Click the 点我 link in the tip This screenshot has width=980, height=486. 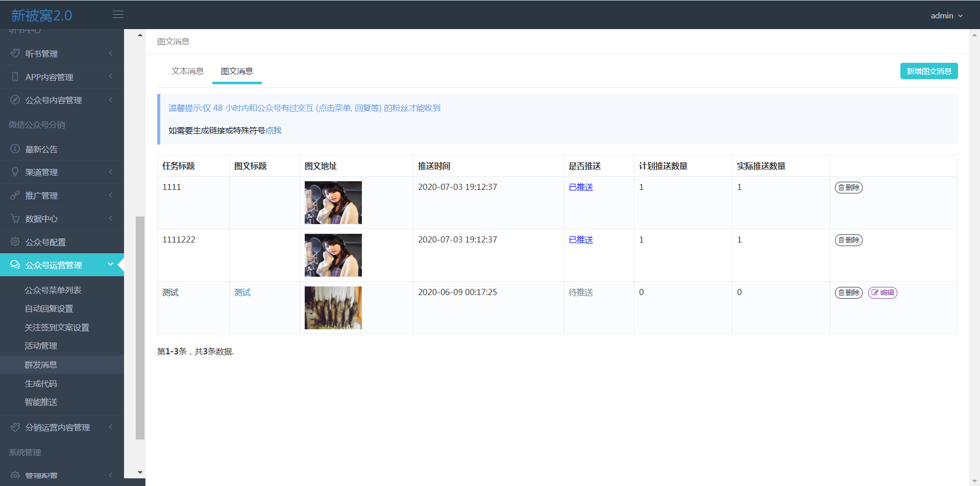[274, 130]
